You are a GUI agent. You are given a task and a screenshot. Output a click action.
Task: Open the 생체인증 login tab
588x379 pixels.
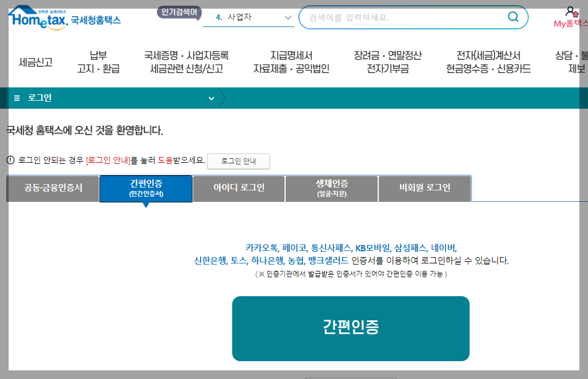coord(331,188)
